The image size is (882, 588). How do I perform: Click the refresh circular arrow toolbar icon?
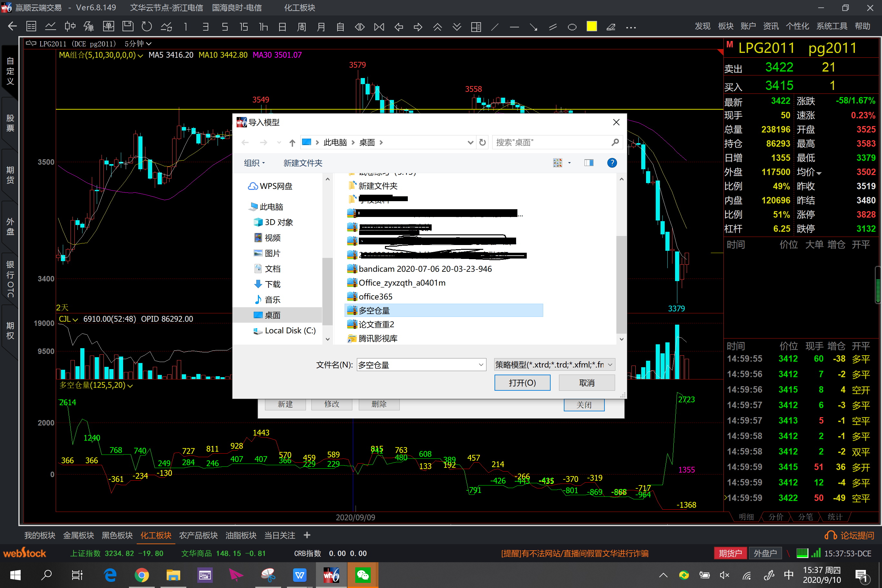tap(147, 26)
